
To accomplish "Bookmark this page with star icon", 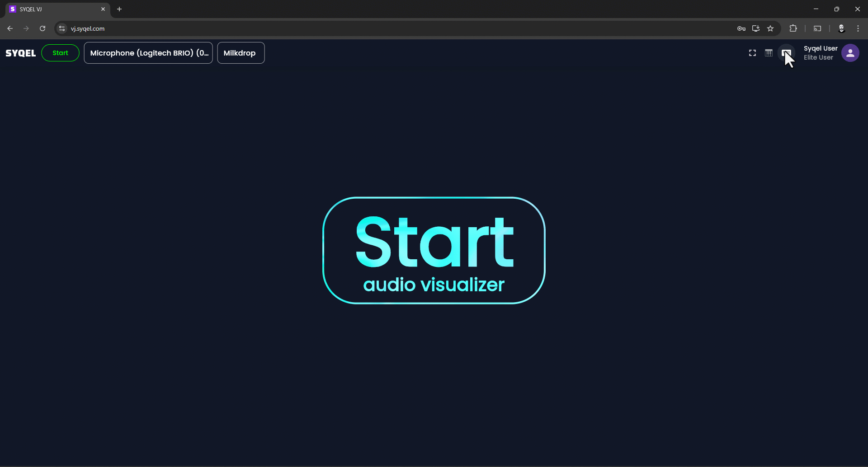I will [770, 28].
